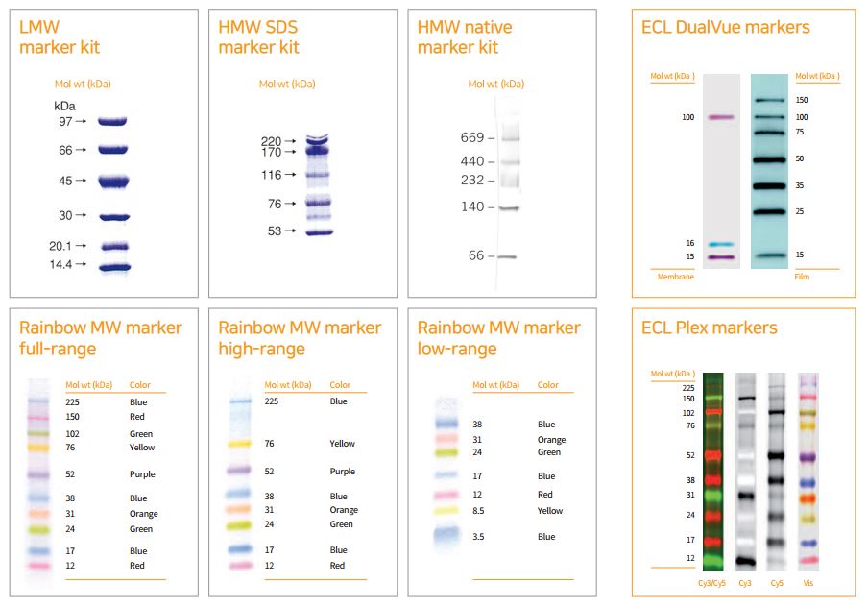868x607 pixels.
Task: Click the 440 label in HMW native kit
Action: click(x=472, y=161)
